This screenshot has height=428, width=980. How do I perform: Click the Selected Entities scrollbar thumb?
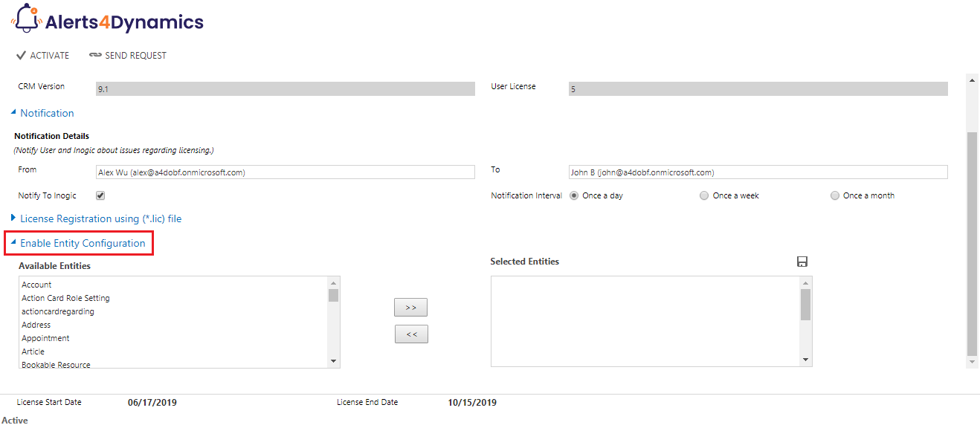click(x=805, y=305)
